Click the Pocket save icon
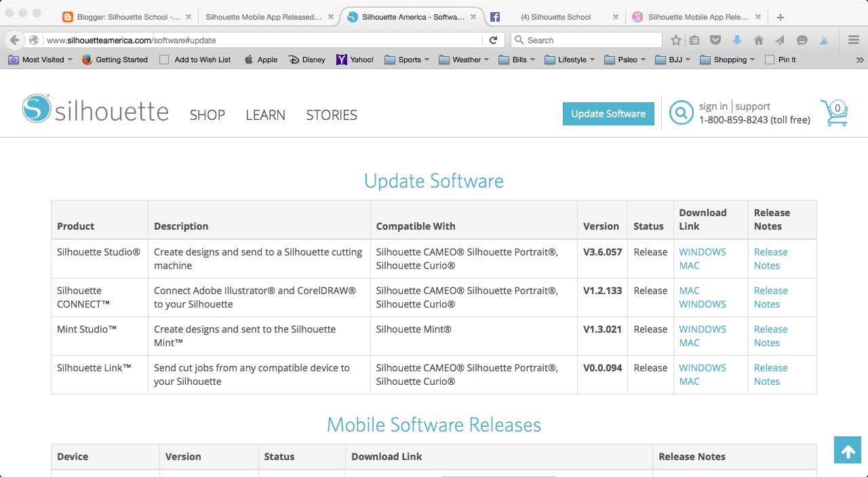 click(x=715, y=40)
